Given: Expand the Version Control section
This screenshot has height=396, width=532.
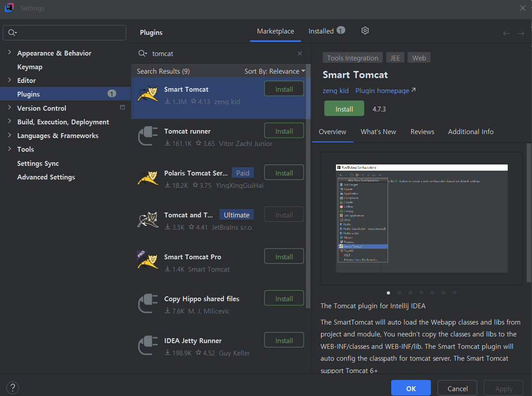Looking at the screenshot, I should (9, 108).
